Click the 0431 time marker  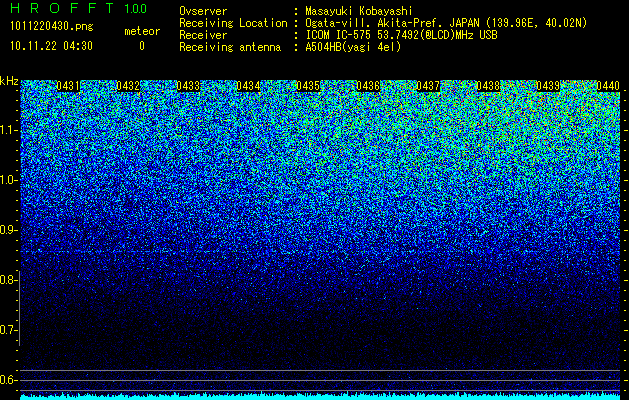coord(68,86)
